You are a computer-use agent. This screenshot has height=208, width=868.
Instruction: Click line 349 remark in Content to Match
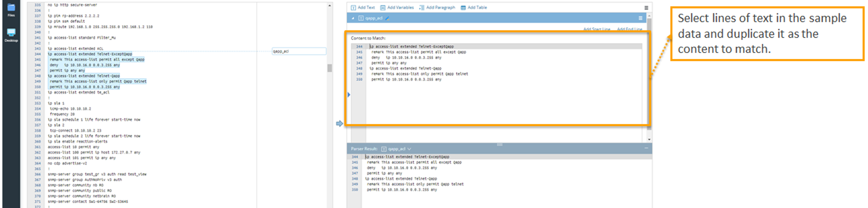420,74
